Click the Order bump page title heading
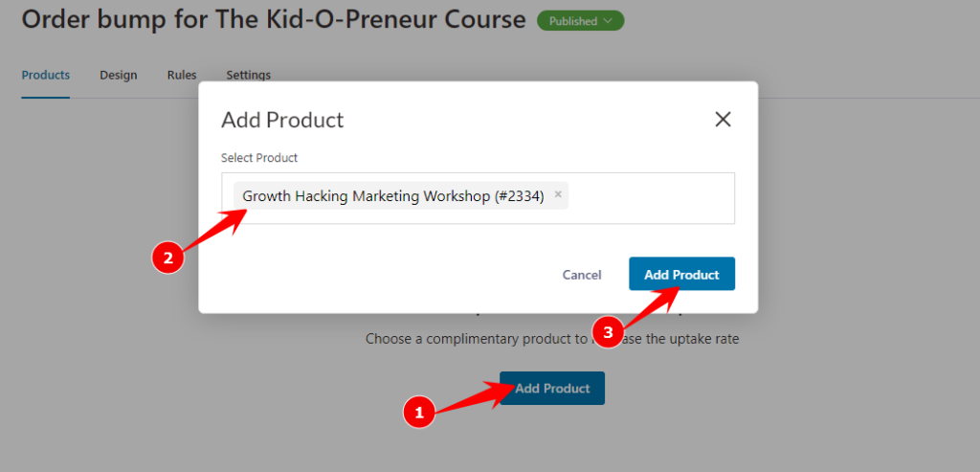The width and height of the screenshot is (980, 472). coord(274,19)
